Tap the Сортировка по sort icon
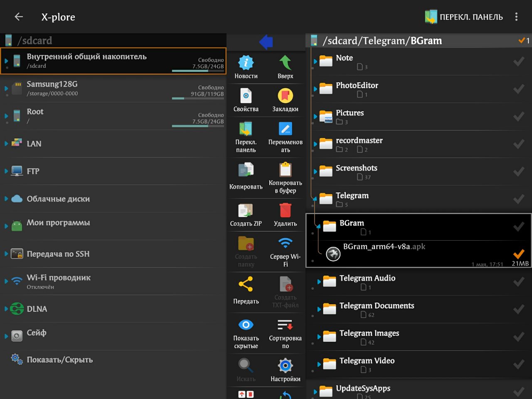 point(286,325)
